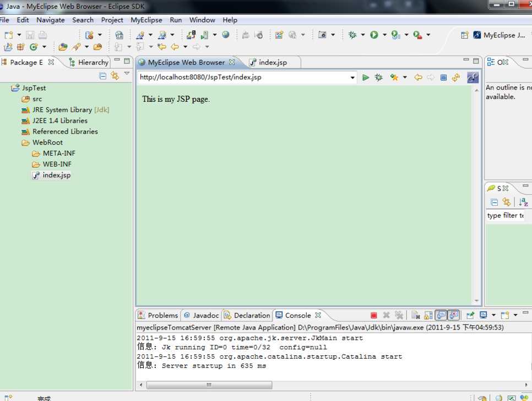Click the Deploy MyEclipse J2EE Project icon
The width and height of the screenshot is (532, 401).
pyautogui.click(x=191, y=35)
